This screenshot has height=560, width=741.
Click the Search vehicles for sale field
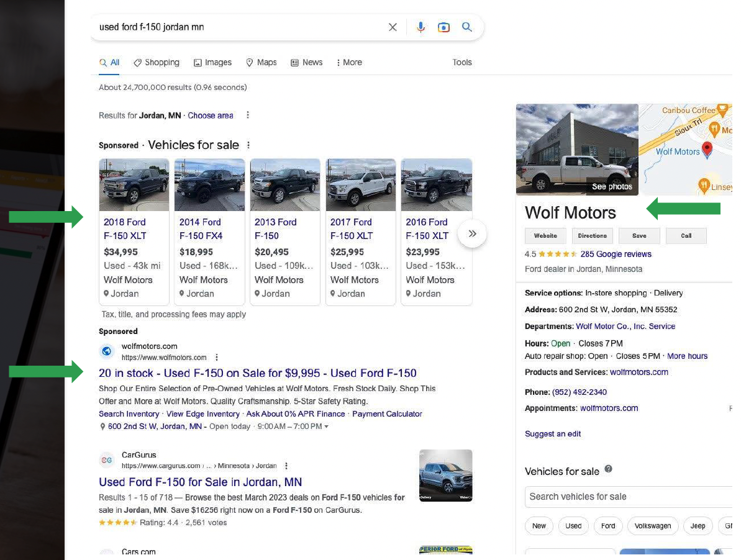pos(627,496)
